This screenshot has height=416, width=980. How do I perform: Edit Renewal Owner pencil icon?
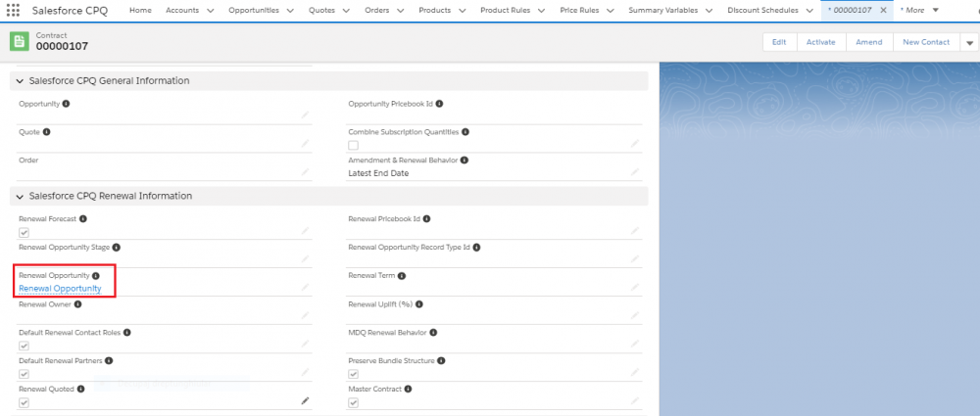pyautogui.click(x=305, y=315)
